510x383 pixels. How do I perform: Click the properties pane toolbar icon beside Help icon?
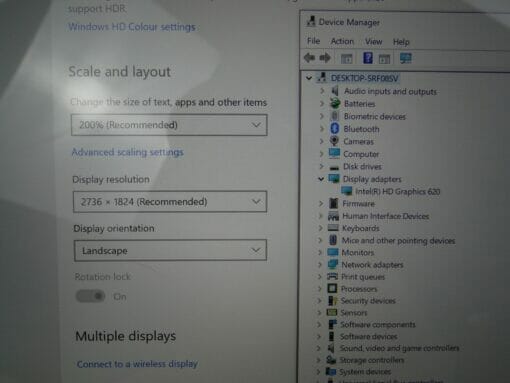pos(384,59)
